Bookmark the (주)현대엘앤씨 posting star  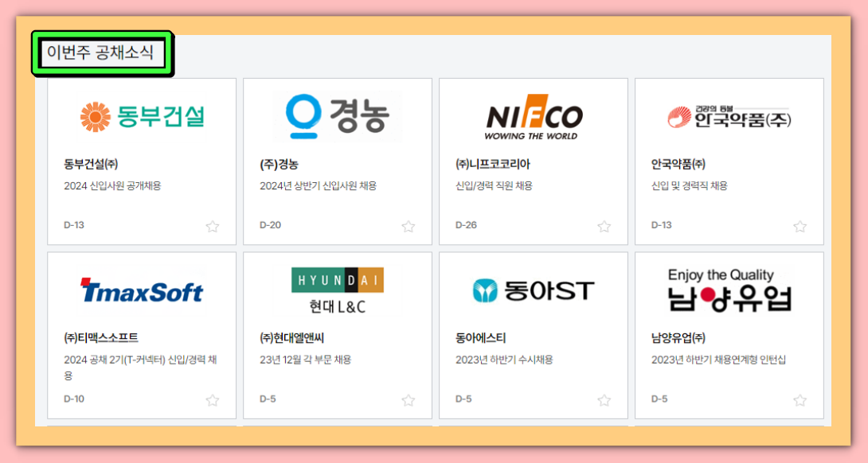pyautogui.click(x=409, y=400)
